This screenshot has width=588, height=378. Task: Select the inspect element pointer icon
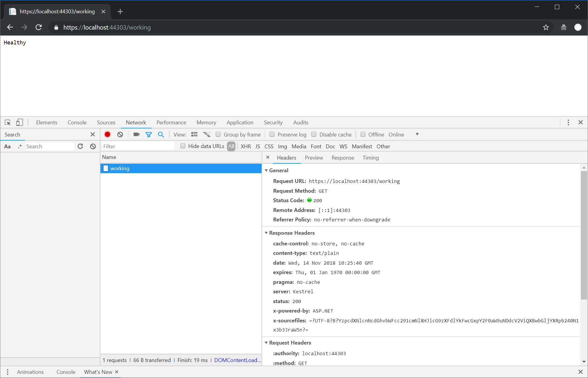tap(8, 122)
